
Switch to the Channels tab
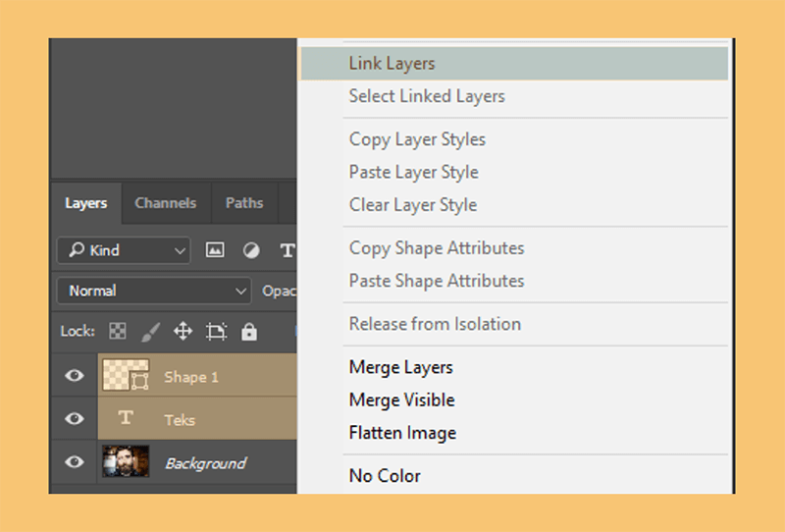click(x=165, y=203)
